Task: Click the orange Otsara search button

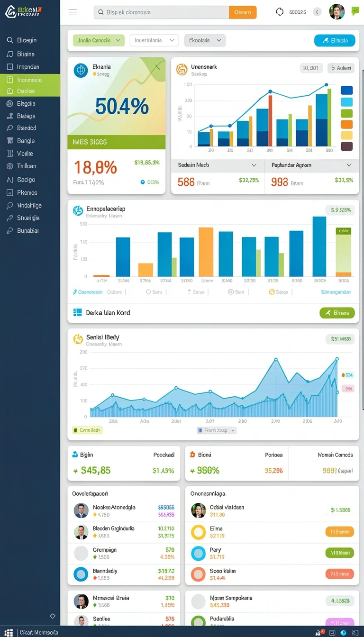Action: point(243,12)
